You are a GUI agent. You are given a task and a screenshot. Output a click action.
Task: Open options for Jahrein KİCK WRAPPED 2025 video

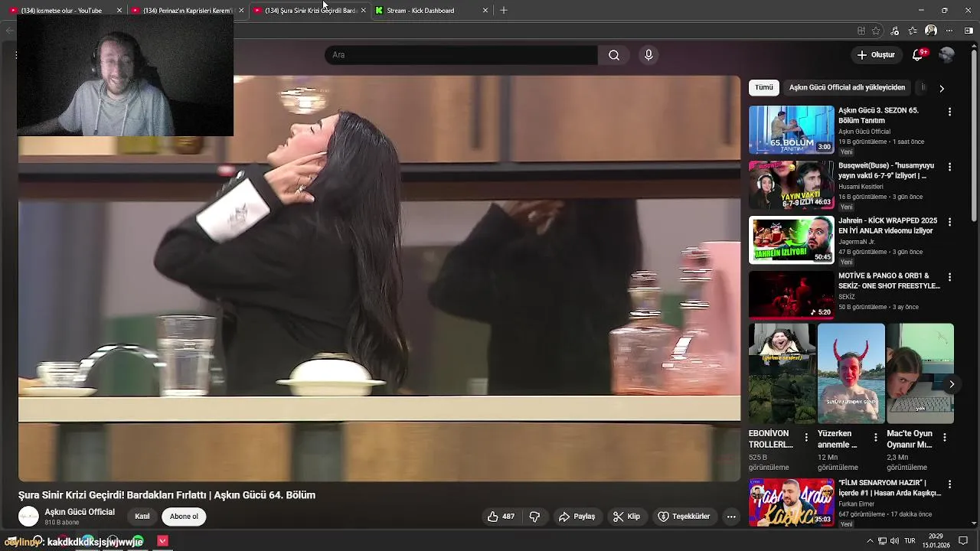pos(949,222)
